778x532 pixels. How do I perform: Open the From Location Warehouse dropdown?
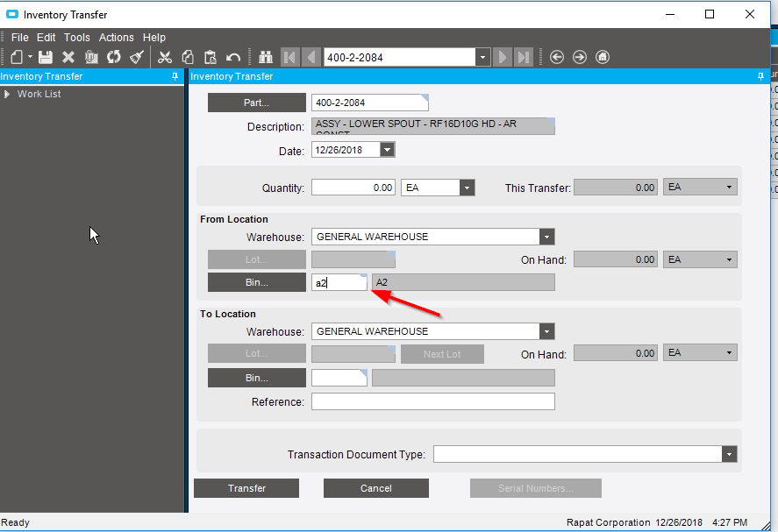point(547,237)
